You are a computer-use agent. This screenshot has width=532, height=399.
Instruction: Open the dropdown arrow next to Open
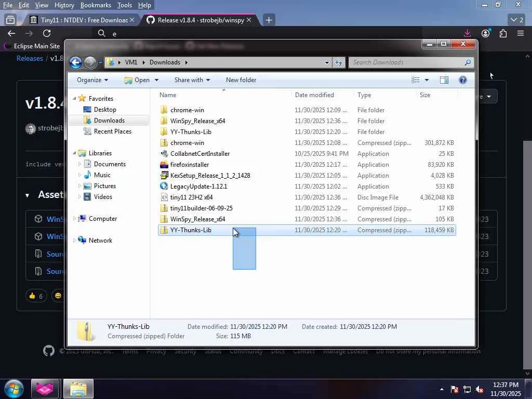pyautogui.click(x=156, y=80)
